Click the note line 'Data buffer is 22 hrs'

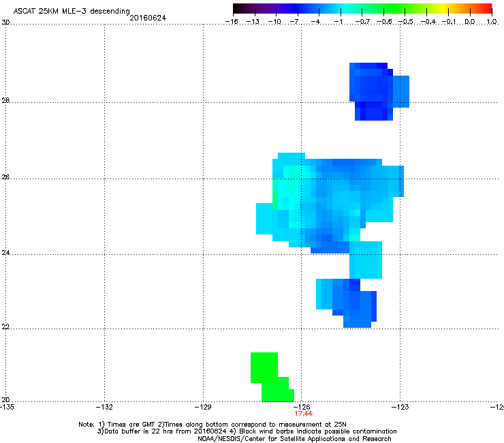click(247, 431)
